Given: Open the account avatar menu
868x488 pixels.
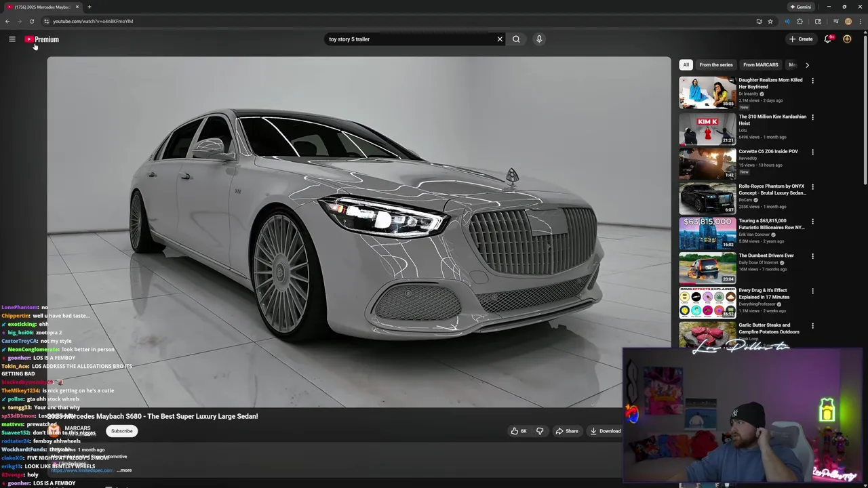Looking at the screenshot, I should 847,39.
